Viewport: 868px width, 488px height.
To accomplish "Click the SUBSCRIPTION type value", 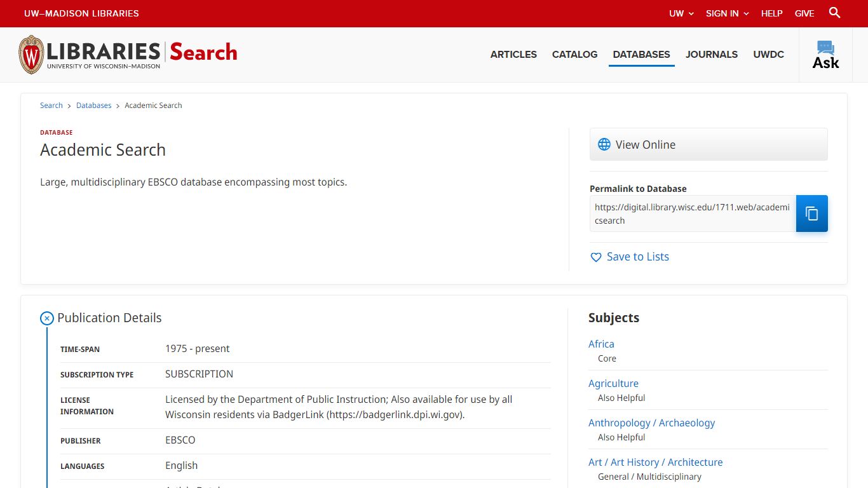I will tap(199, 374).
